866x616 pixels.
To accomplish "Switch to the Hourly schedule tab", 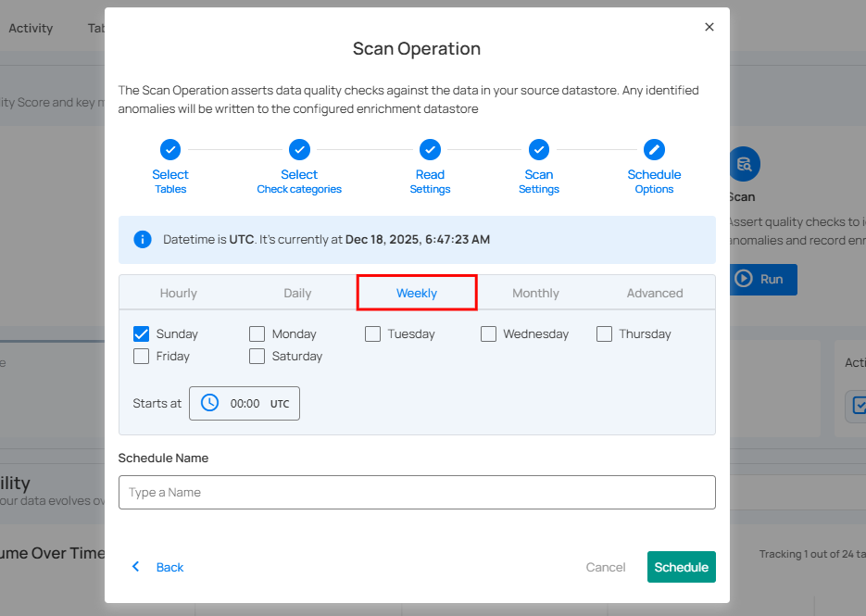I will tap(178, 293).
